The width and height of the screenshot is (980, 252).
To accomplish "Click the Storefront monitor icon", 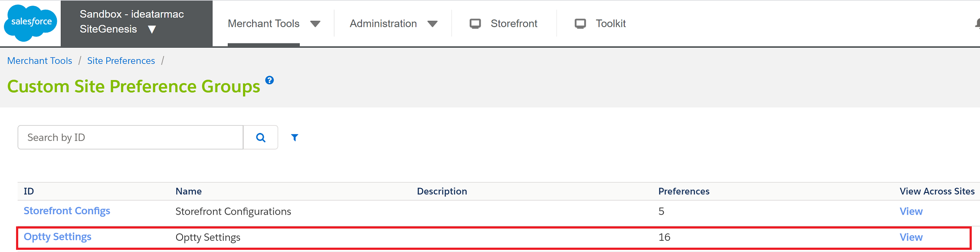I will (475, 23).
